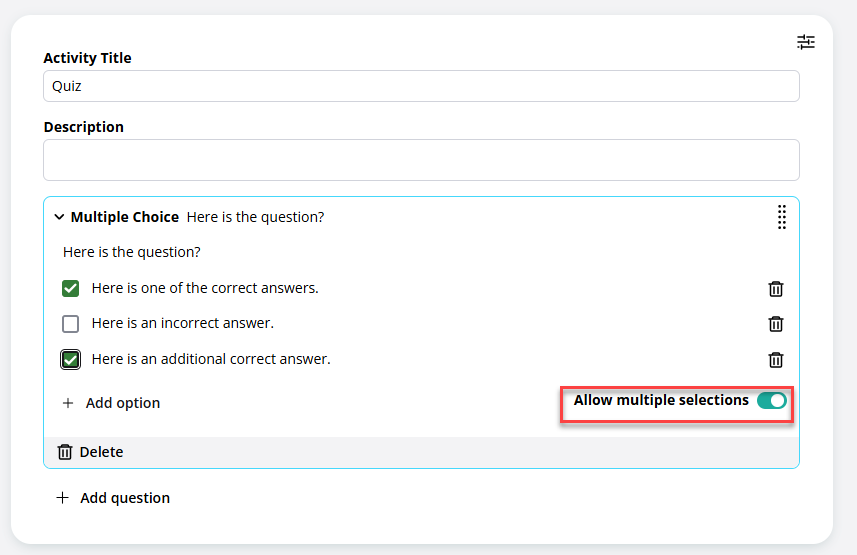Click the Add option button
The width and height of the screenshot is (857, 555).
pos(111,403)
